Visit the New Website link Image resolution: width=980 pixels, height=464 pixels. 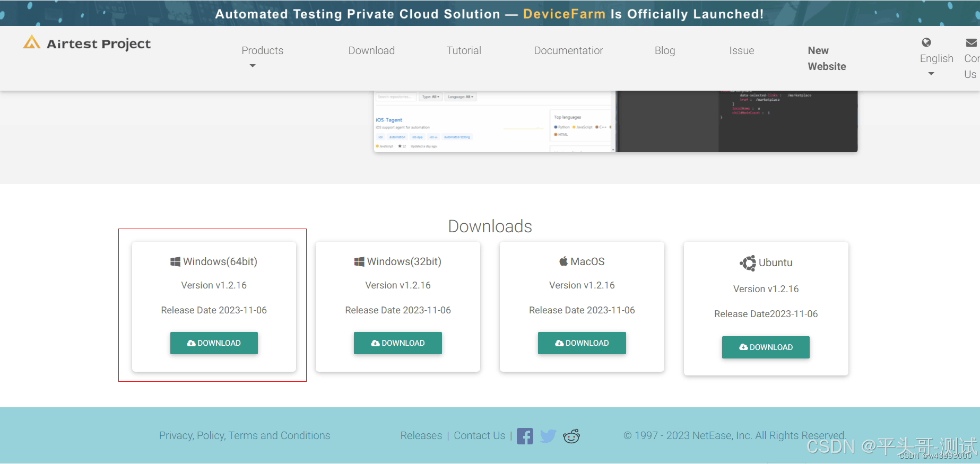[x=827, y=58]
